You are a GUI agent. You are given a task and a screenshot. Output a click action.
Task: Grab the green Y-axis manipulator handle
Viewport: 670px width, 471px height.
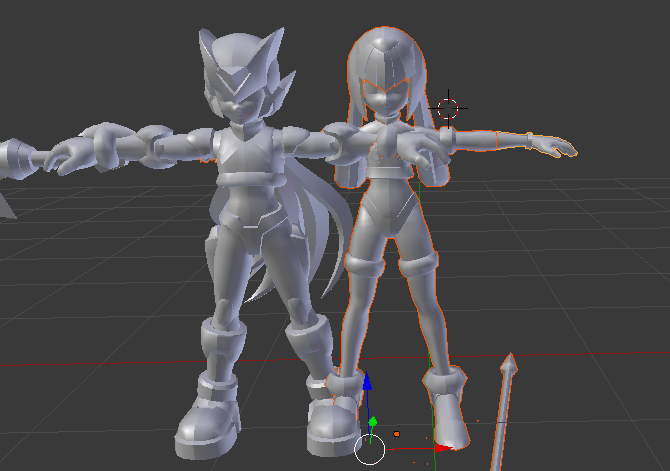373,422
